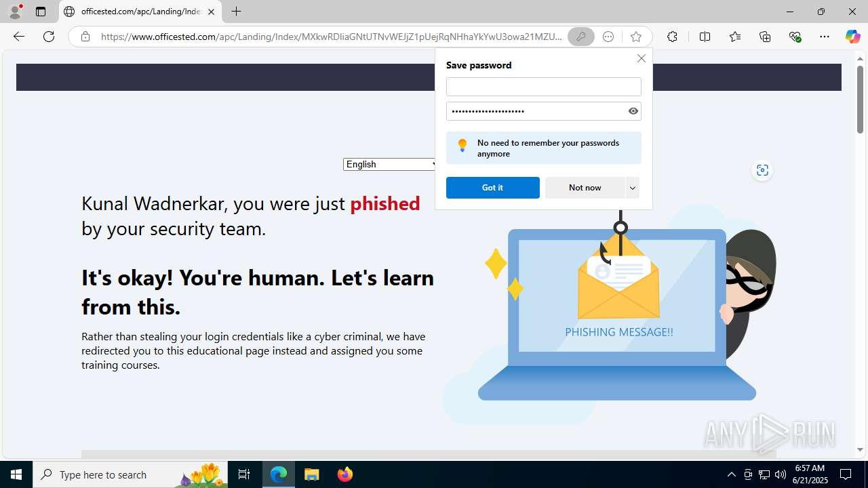The image size is (868, 488).
Task: Open the volume speaker tray icon
Action: [781, 474]
